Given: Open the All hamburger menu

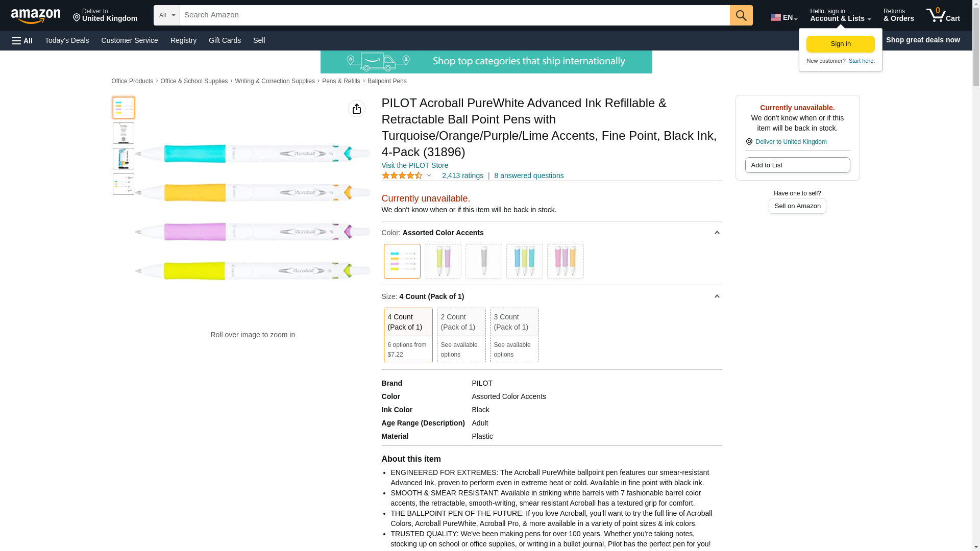Looking at the screenshot, I should (22, 40).
